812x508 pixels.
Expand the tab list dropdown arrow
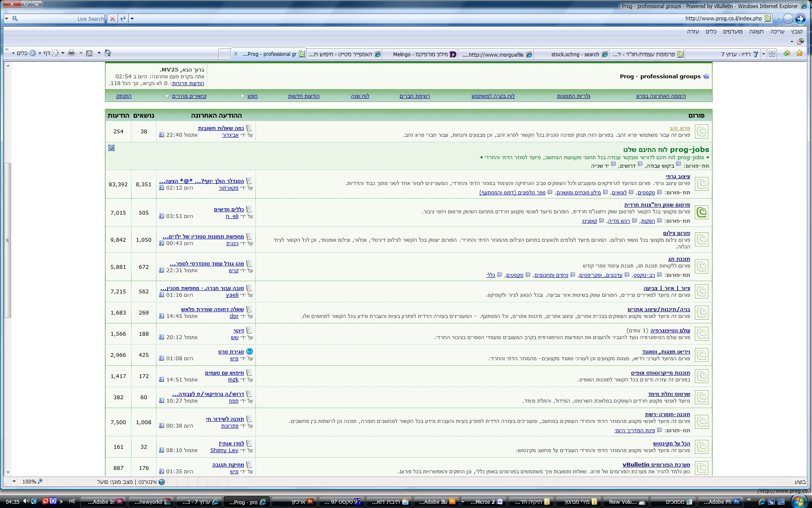763,54
